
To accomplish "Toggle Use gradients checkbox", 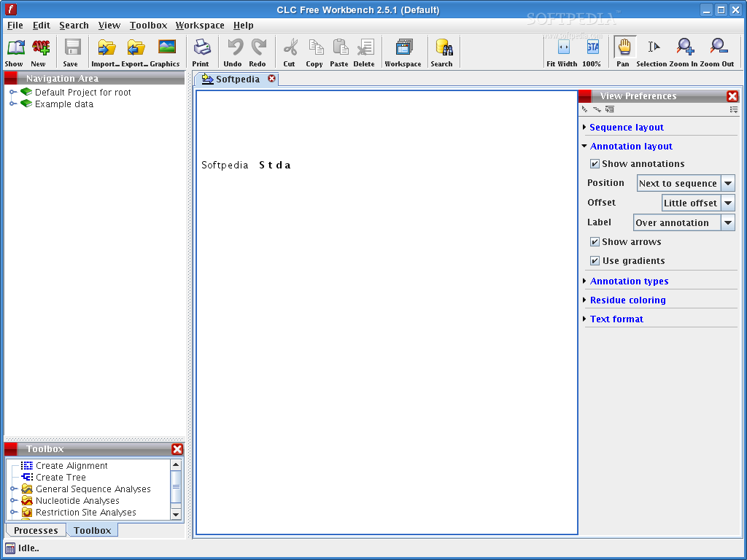I will point(595,260).
